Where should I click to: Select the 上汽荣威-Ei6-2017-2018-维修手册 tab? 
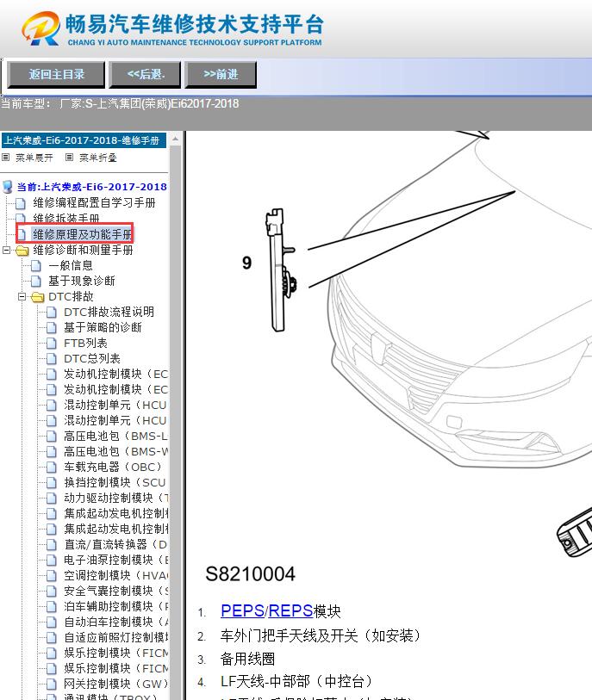pos(84,140)
